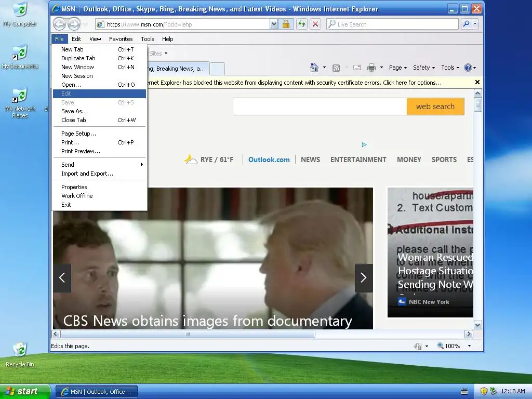Open the NEWS section link

(311, 159)
